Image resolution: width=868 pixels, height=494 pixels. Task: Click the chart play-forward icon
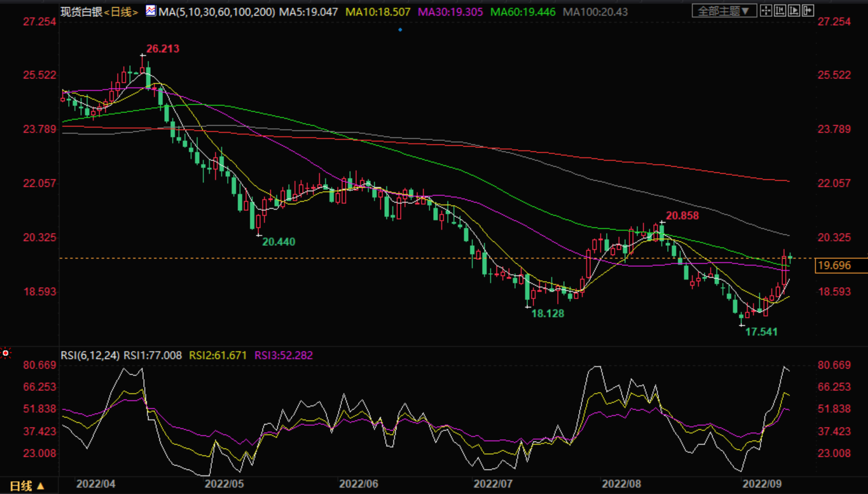click(x=794, y=10)
